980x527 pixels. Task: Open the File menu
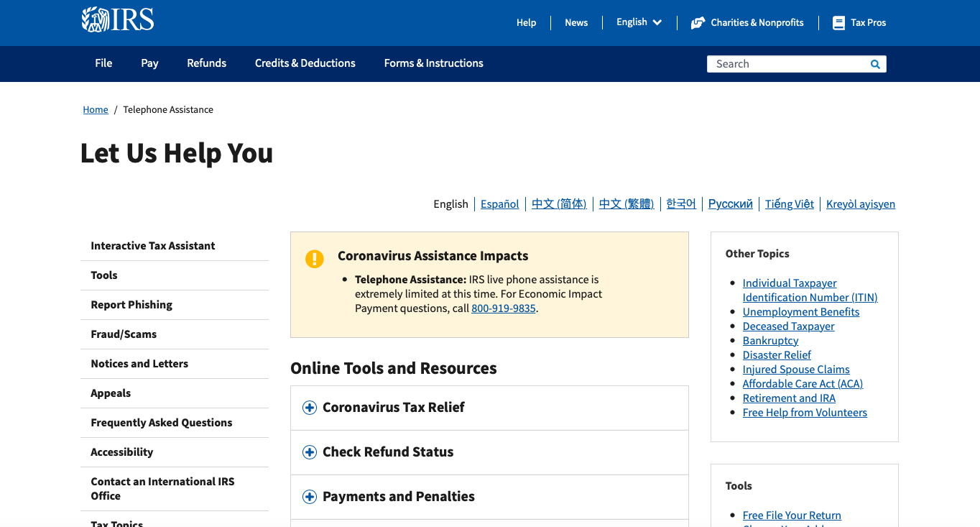point(103,63)
